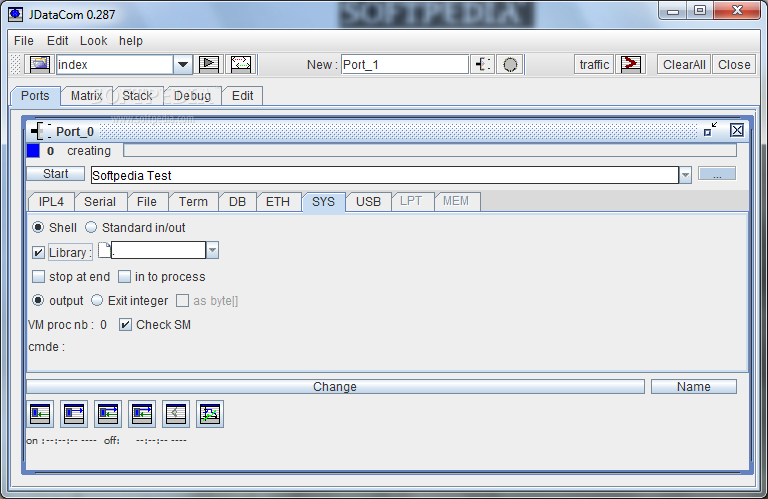The height and width of the screenshot is (499, 768).
Task: Click the screen icon left of index box
Action: 40,64
